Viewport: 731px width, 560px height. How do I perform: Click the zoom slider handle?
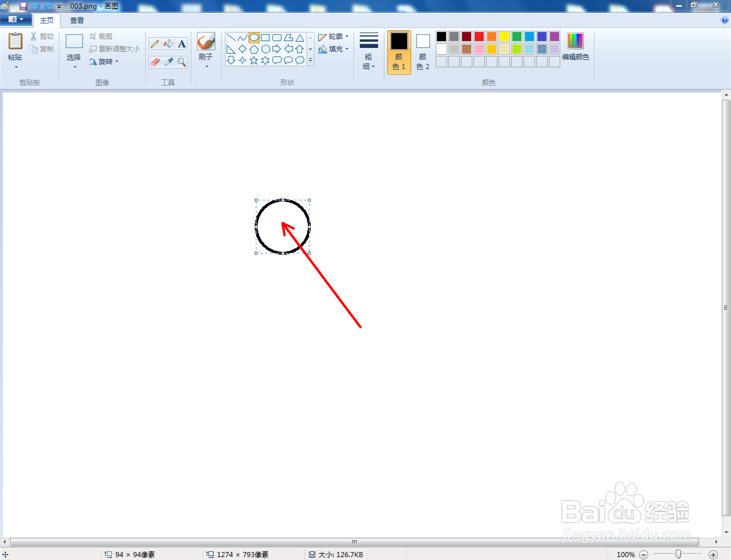tap(678, 554)
